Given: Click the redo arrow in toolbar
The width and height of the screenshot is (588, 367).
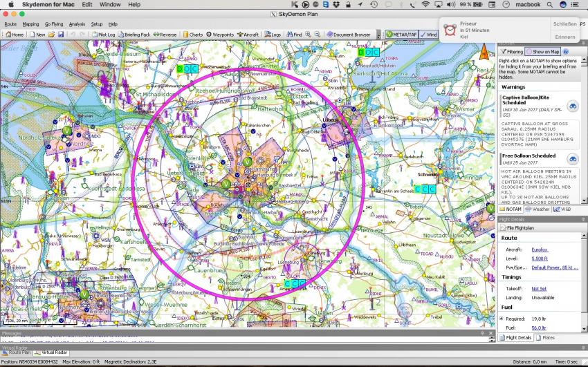Looking at the screenshot, I should click(82, 35).
